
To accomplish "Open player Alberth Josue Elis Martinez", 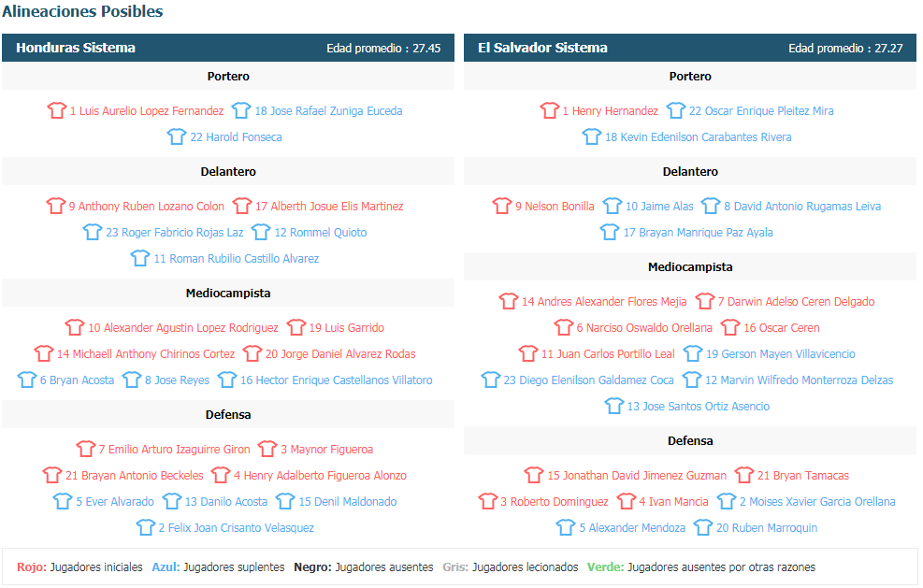I will (329, 207).
